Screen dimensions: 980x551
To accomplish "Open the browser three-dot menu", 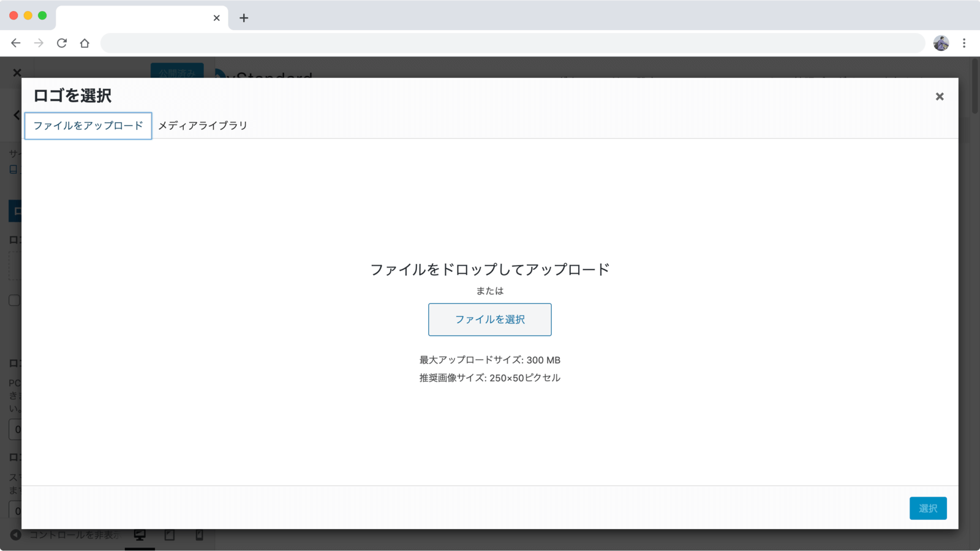I will (964, 43).
